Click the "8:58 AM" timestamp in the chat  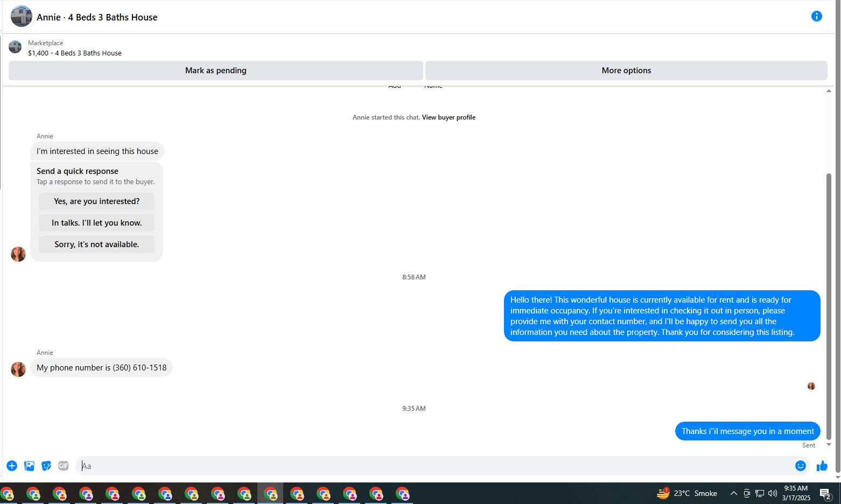[x=414, y=277]
